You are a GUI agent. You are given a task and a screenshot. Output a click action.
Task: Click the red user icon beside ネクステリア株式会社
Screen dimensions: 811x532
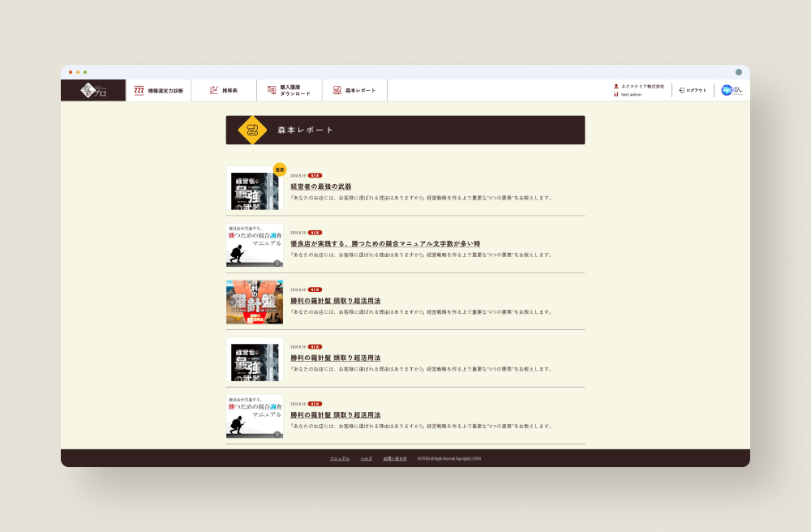616,86
